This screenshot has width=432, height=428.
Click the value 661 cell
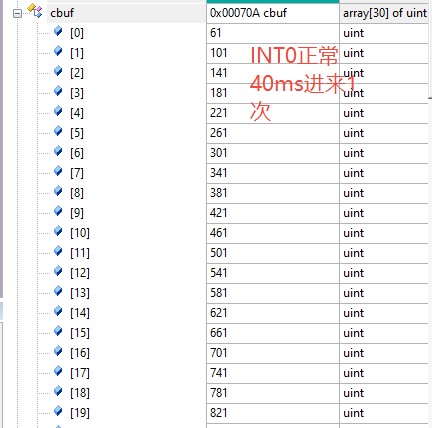[273, 333]
